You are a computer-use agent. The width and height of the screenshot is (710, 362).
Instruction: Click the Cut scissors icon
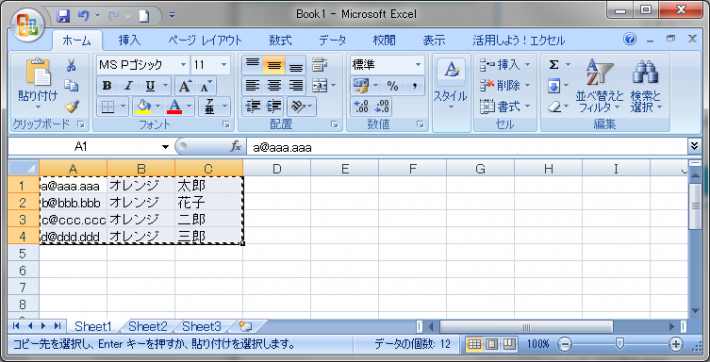[x=71, y=65]
